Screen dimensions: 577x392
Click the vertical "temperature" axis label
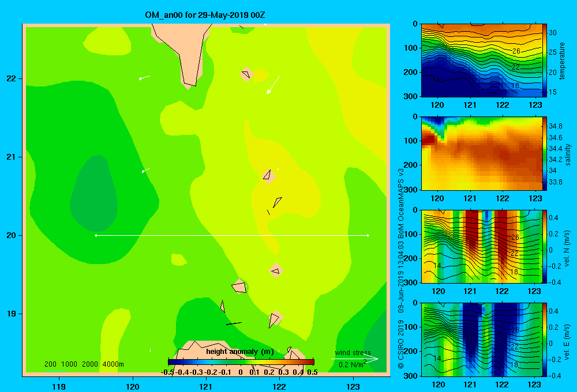[562, 61]
